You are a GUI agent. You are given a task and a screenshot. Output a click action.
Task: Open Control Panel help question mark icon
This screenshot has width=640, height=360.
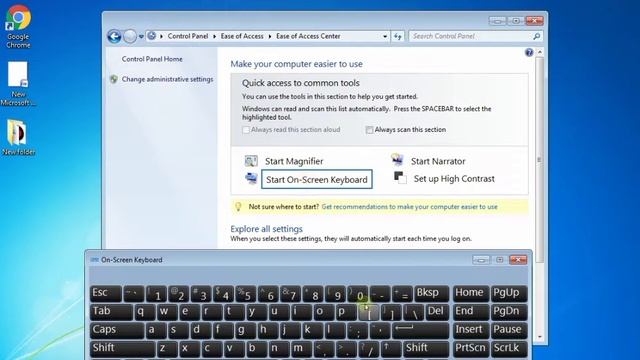tap(529, 52)
